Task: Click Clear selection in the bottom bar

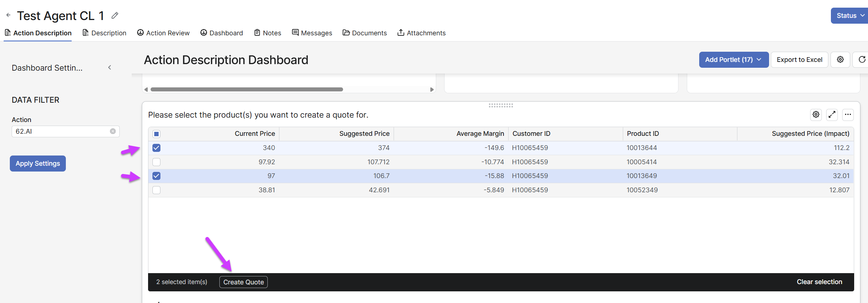Action: [x=819, y=282]
